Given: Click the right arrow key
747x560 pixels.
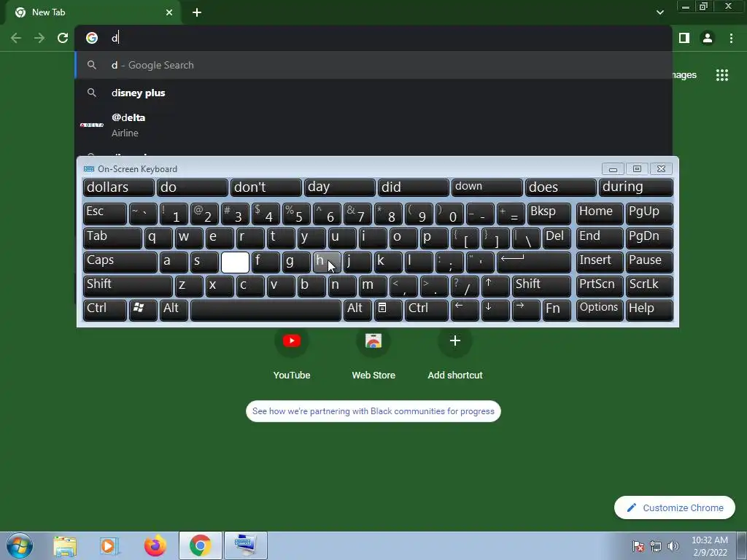Looking at the screenshot, I should [x=526, y=310].
